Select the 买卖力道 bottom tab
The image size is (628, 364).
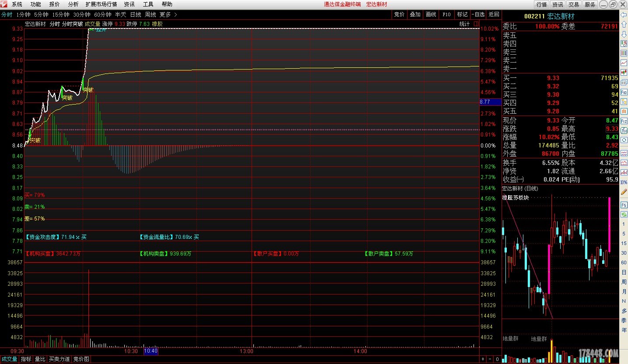60,359
